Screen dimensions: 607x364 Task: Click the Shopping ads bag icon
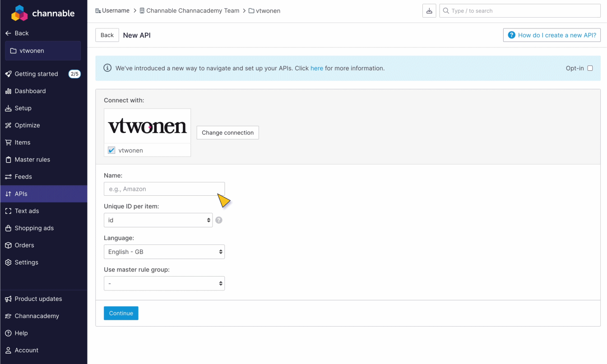(x=8, y=228)
